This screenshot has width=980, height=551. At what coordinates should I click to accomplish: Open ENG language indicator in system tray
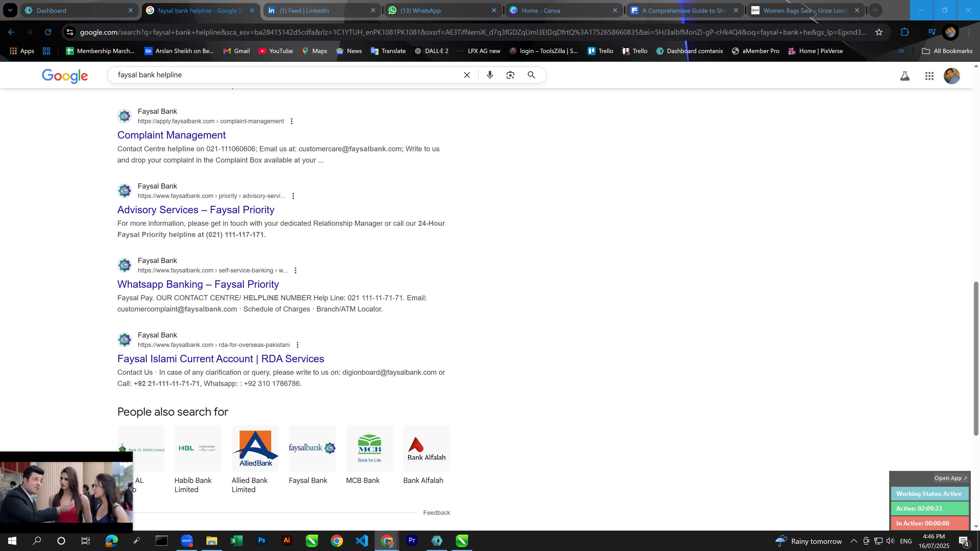pyautogui.click(x=906, y=541)
